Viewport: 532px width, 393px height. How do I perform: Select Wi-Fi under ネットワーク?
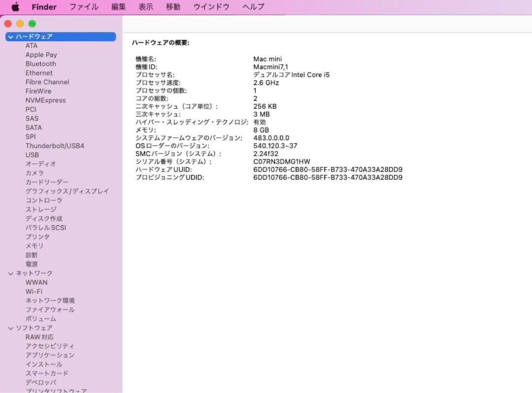pos(34,291)
